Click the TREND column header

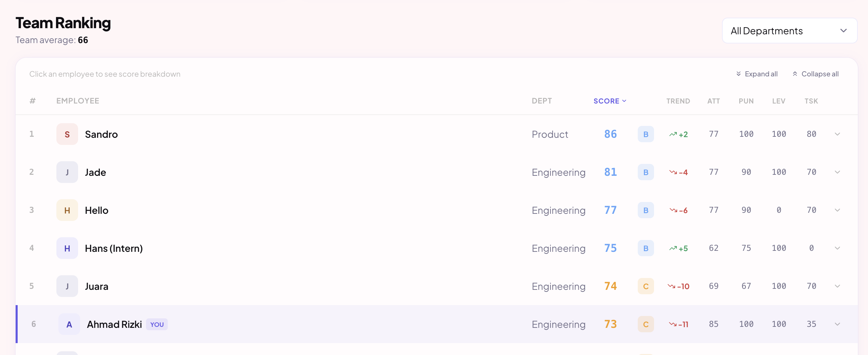point(678,101)
